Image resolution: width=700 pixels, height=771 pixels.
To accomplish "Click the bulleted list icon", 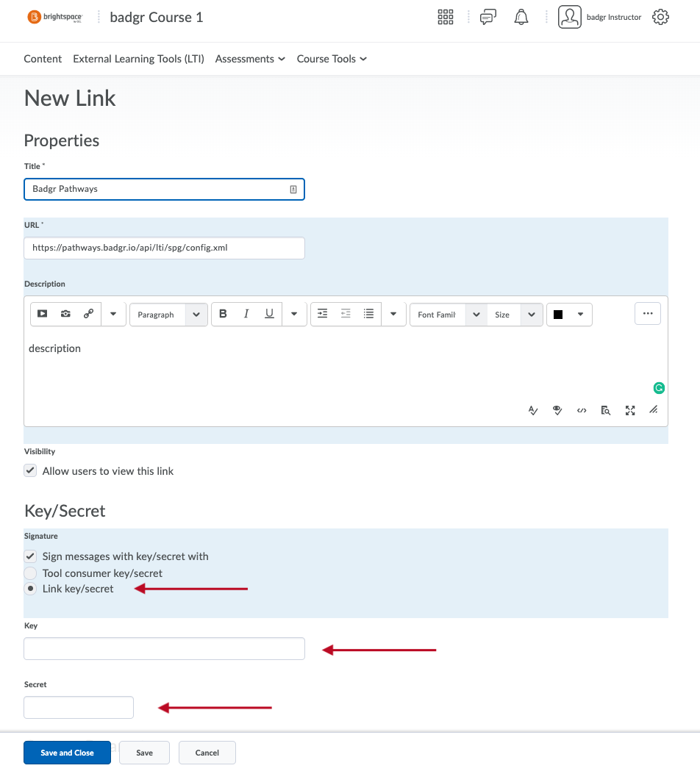I will coord(368,314).
